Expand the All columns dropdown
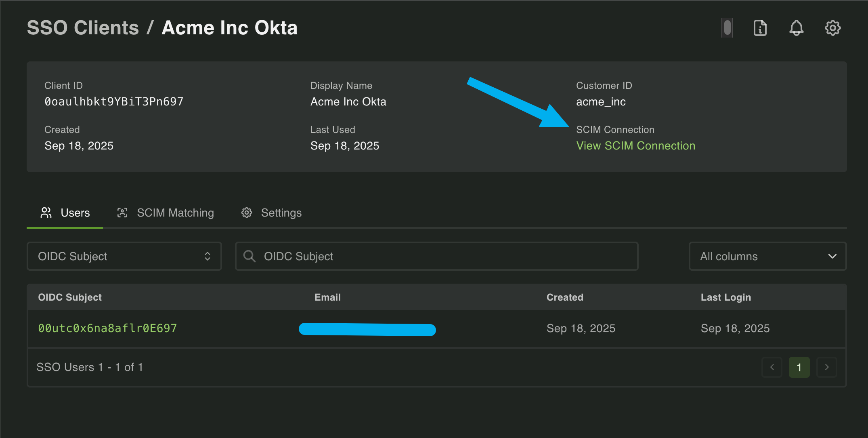The width and height of the screenshot is (868, 438). [x=767, y=256]
